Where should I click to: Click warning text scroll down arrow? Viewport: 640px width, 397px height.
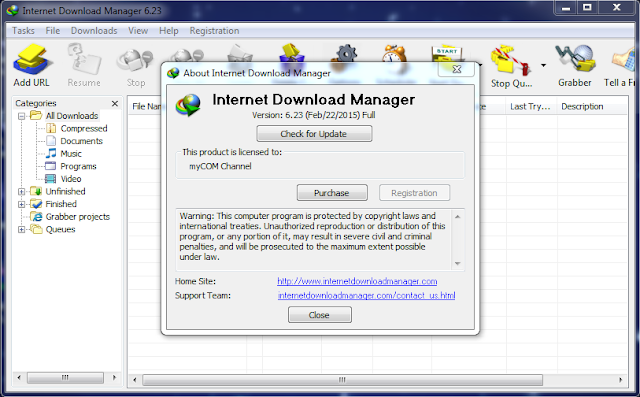[x=458, y=264]
